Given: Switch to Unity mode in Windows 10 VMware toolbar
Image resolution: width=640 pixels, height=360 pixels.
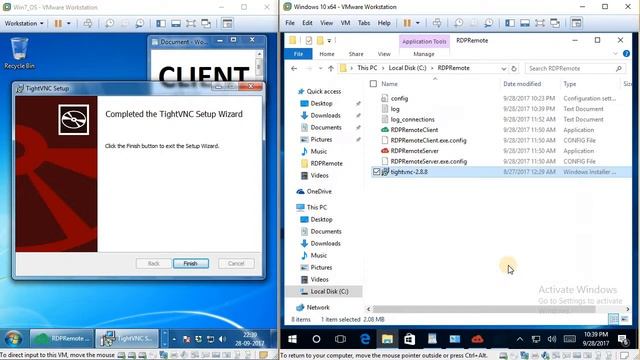Looking at the screenshot, I should point(555,23).
